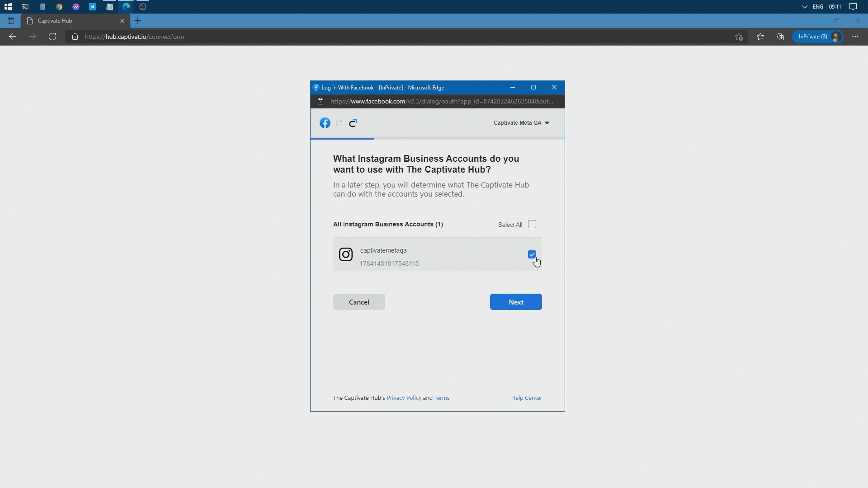Open the Collections icon in the Edge toolbar
The image size is (868, 488).
coord(780,37)
